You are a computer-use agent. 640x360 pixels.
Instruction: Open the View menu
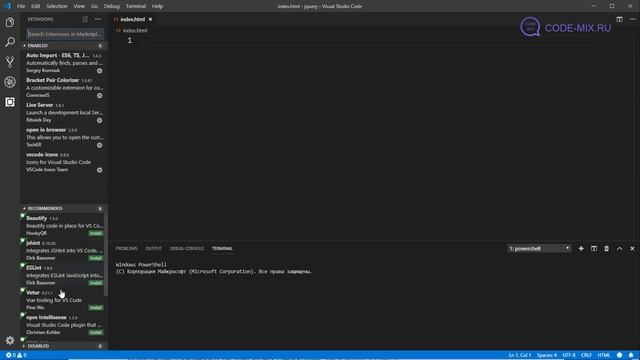pos(79,6)
